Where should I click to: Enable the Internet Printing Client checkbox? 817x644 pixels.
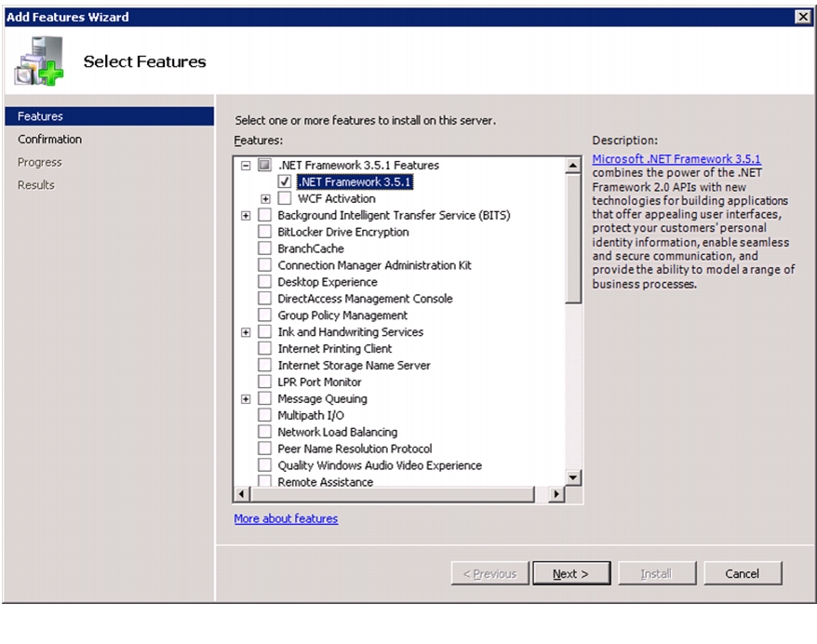[264, 349]
